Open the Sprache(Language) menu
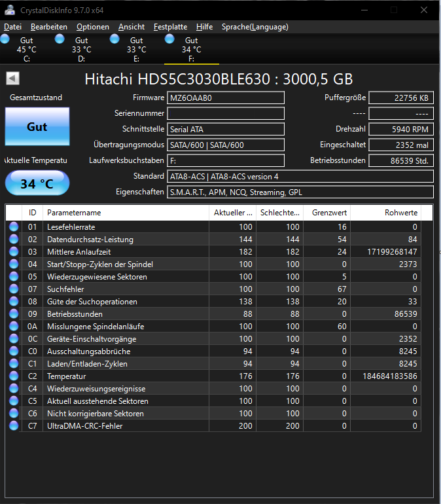The width and height of the screenshot is (441, 504). tap(255, 27)
